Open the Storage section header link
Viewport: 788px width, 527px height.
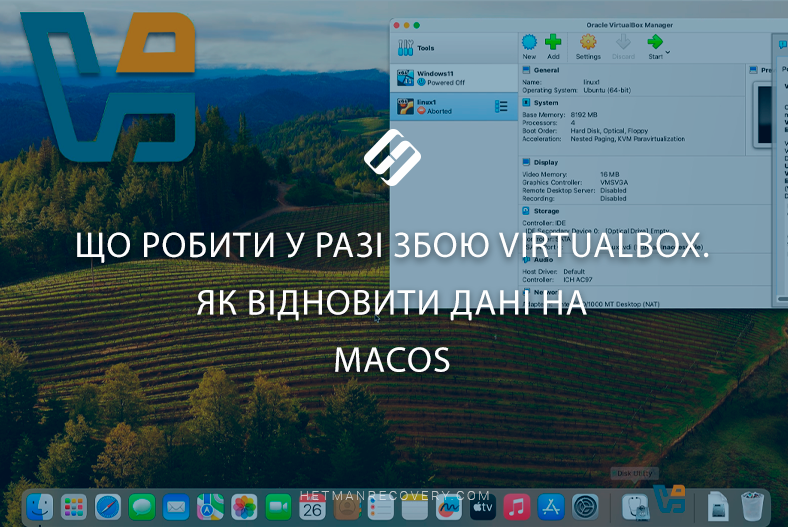coord(546,212)
